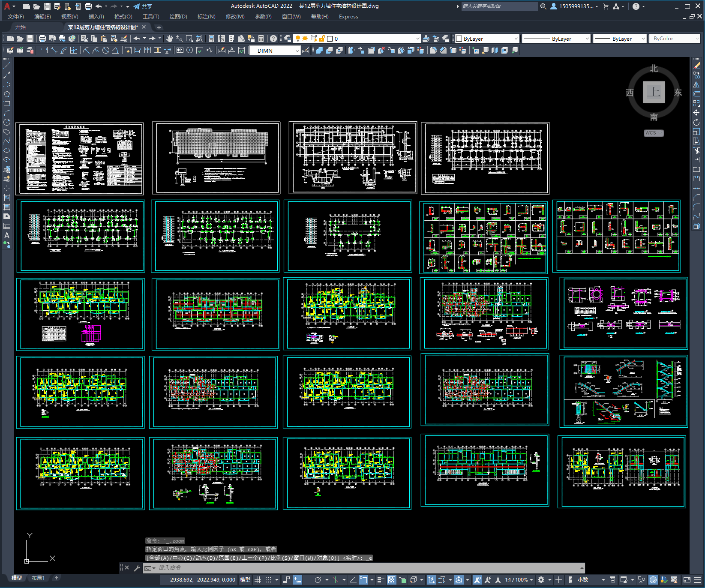This screenshot has width=705, height=588.
Task: Select the Erase tool in modify toolbar
Action: point(696,66)
